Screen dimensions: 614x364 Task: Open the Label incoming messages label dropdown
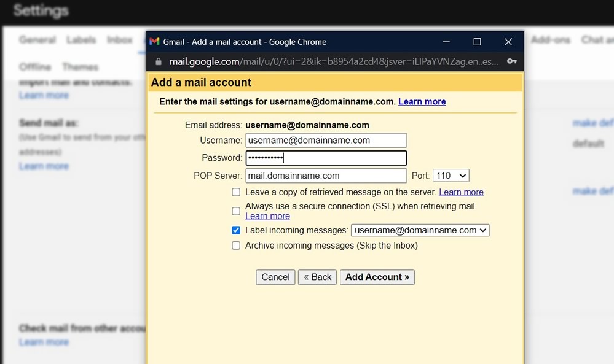point(420,230)
